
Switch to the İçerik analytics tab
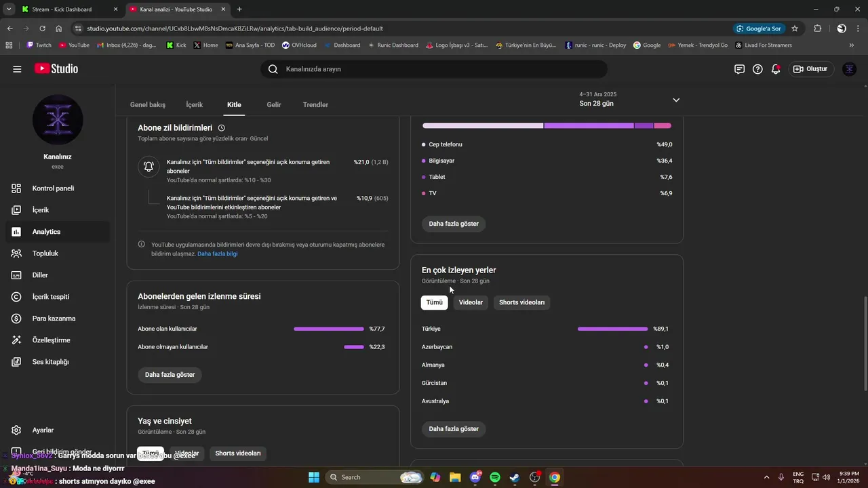point(195,105)
